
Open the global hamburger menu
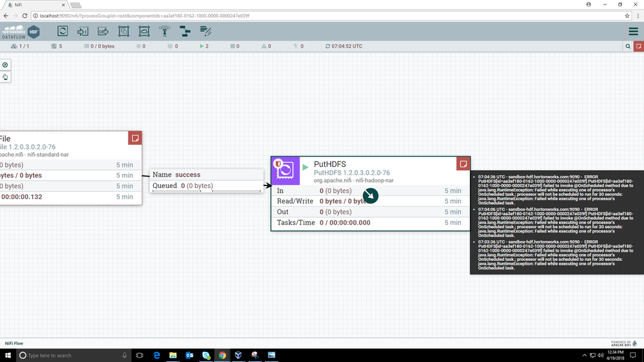(633, 31)
